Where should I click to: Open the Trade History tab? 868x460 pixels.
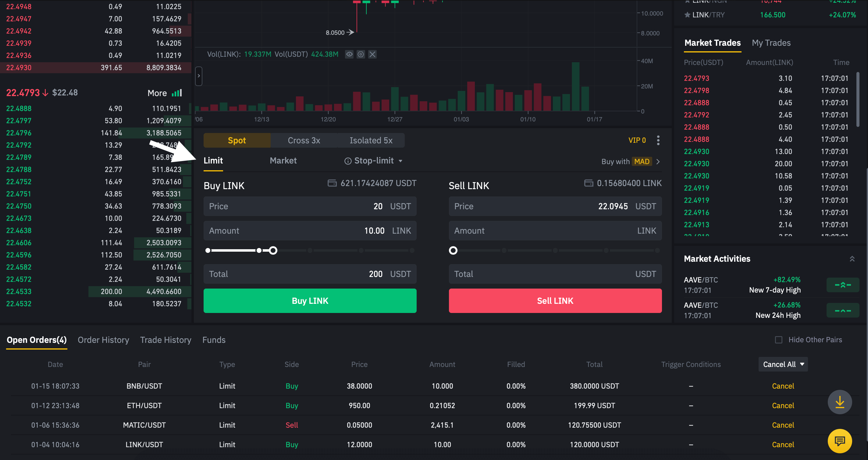coord(165,340)
